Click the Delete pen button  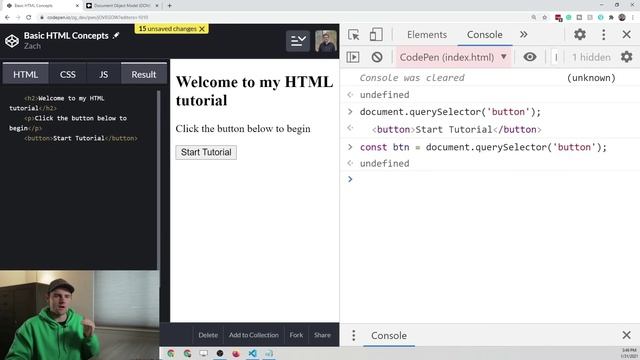[208, 335]
